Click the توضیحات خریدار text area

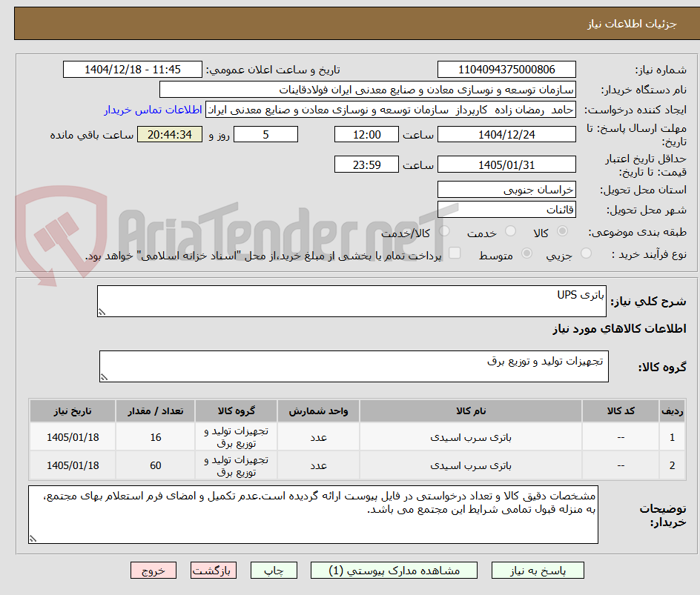313,515
